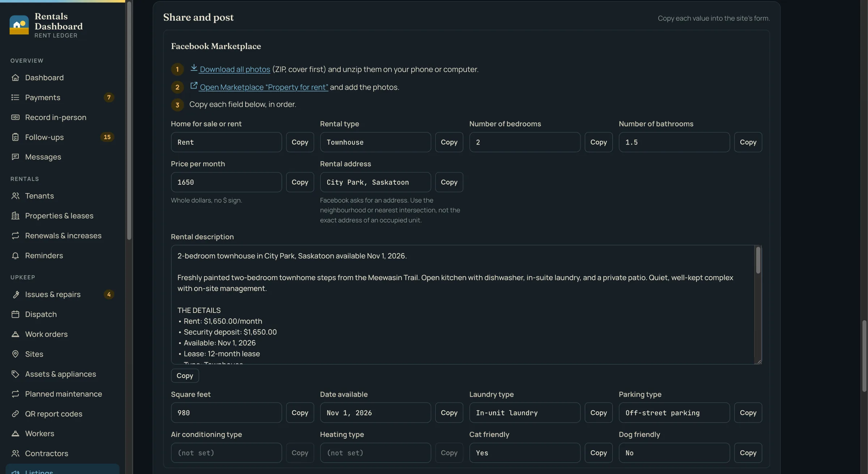Copy the Number of bedrooms value
Screen dimensions: 868x474
pos(599,142)
